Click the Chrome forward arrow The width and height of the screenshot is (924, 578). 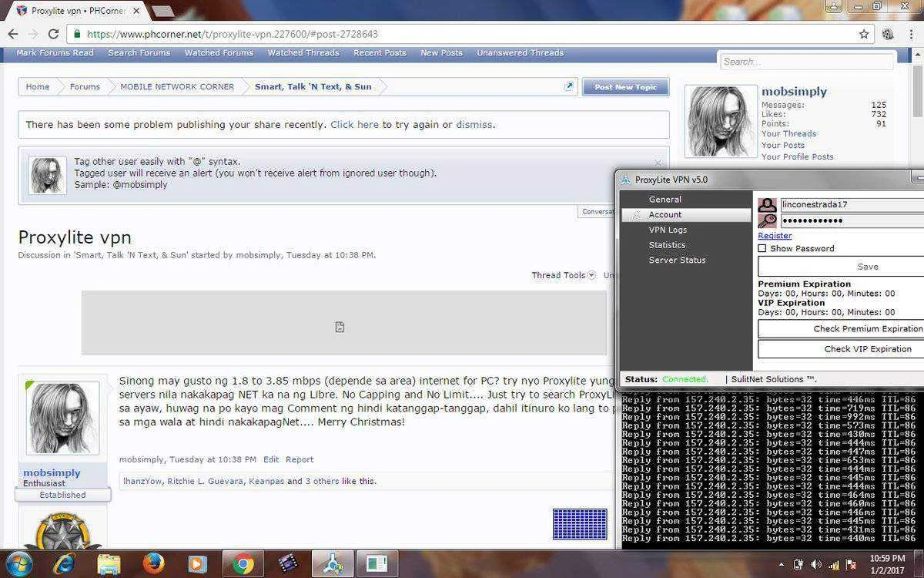coord(32,34)
